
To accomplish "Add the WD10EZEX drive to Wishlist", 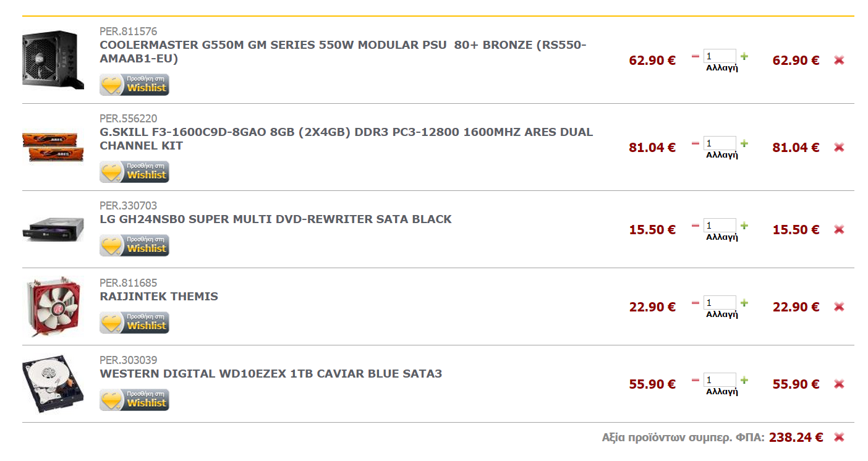I will [x=134, y=400].
